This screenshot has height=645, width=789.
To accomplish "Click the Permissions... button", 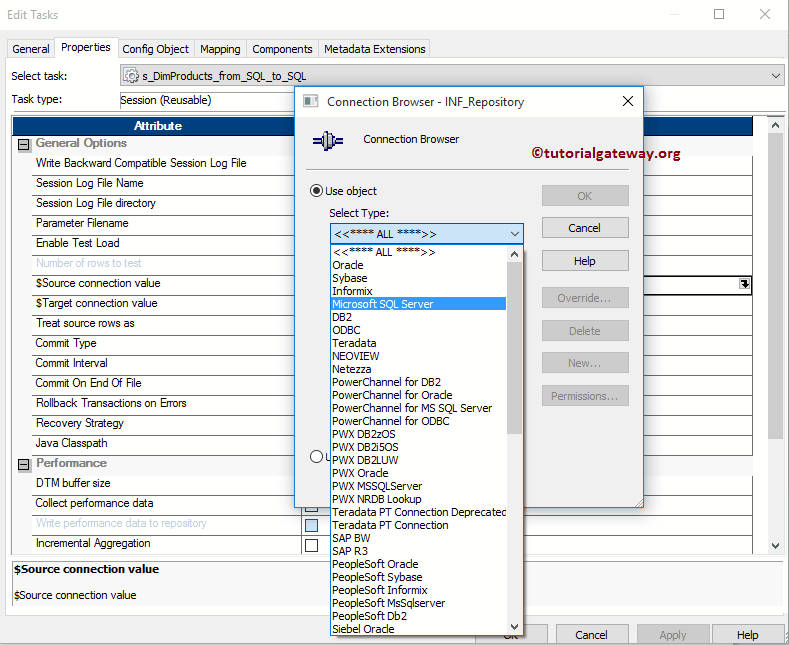I will [x=585, y=395].
